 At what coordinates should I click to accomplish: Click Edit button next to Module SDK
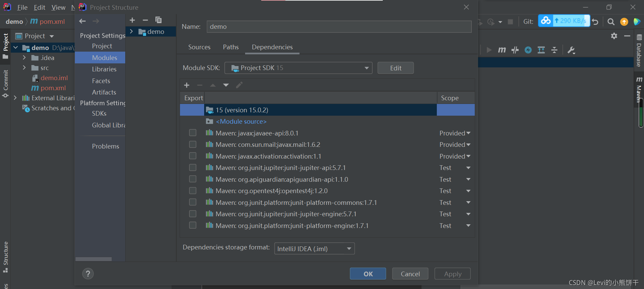click(396, 68)
